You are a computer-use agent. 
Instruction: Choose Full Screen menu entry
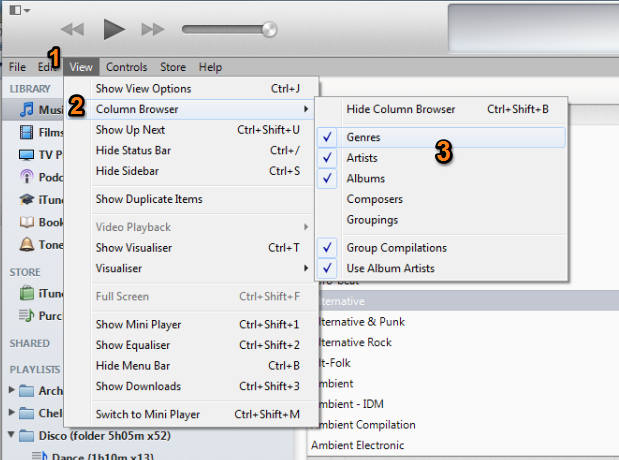[x=191, y=297]
